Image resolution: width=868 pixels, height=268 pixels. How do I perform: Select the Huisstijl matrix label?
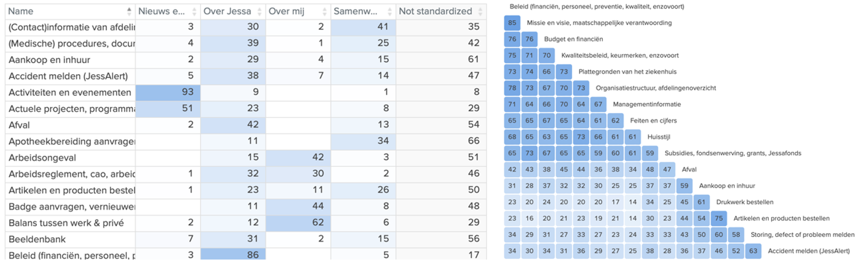(x=659, y=137)
